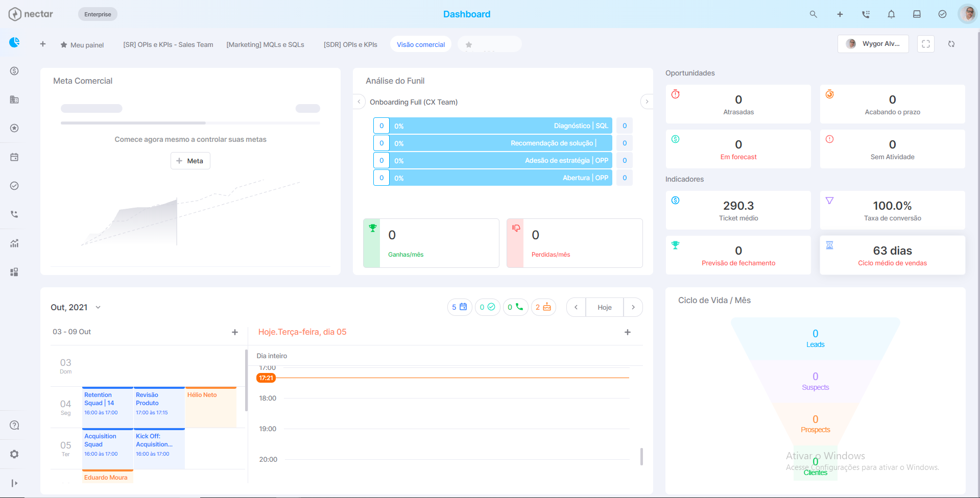The height and width of the screenshot is (498, 980).
Task: Open the tasks check-circle sidebar icon
Action: pyautogui.click(x=14, y=186)
